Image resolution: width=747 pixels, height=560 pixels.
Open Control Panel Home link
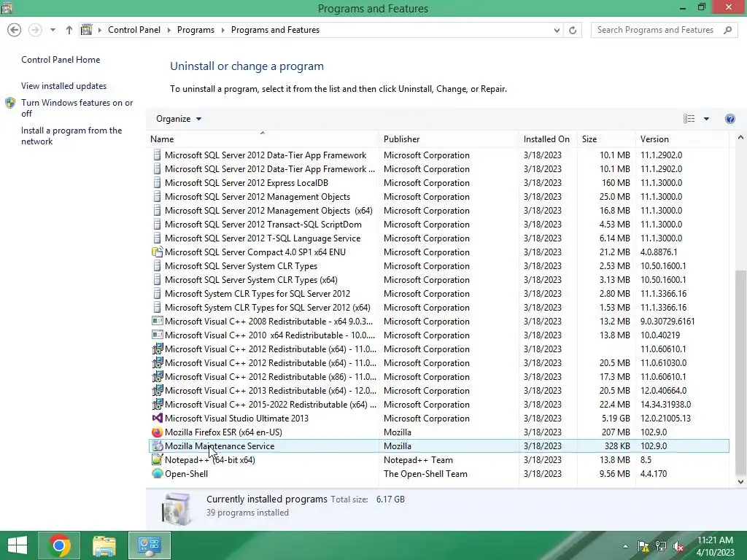pyautogui.click(x=61, y=60)
